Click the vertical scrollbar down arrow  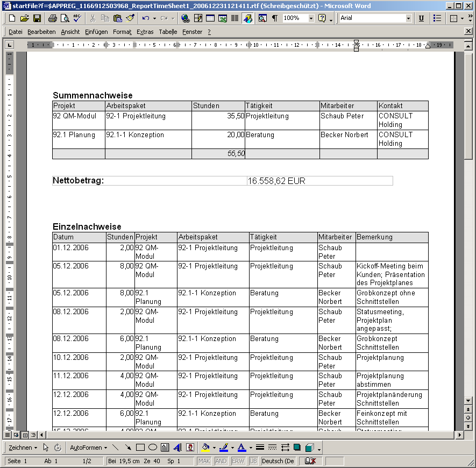(467, 401)
